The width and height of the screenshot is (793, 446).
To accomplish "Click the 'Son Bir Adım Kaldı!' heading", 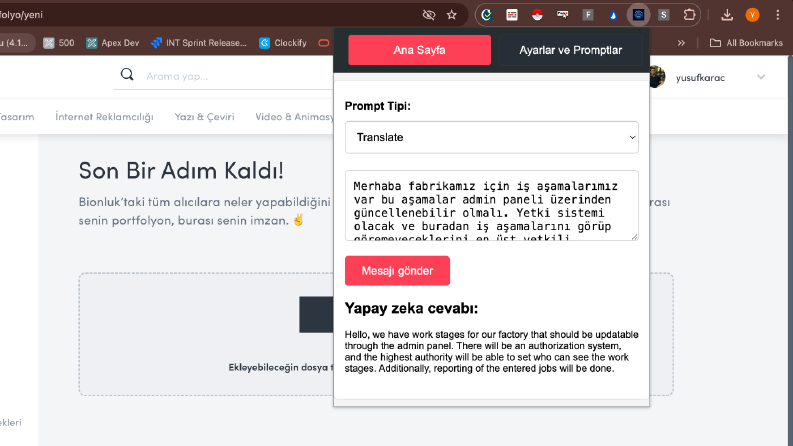I will pyautogui.click(x=181, y=171).
